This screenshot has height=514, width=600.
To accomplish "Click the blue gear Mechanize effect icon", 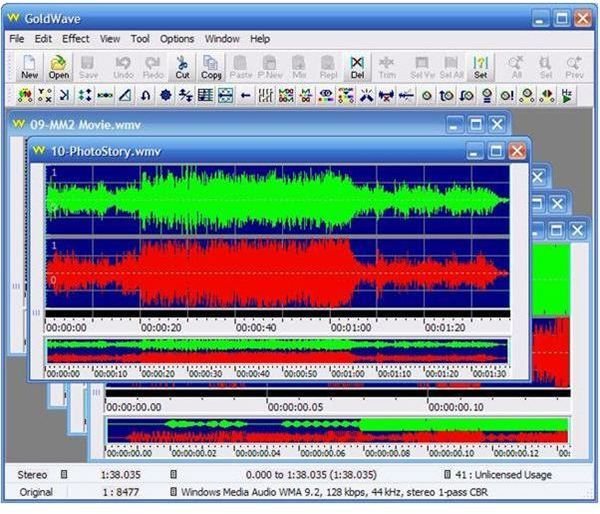I will [x=165, y=95].
